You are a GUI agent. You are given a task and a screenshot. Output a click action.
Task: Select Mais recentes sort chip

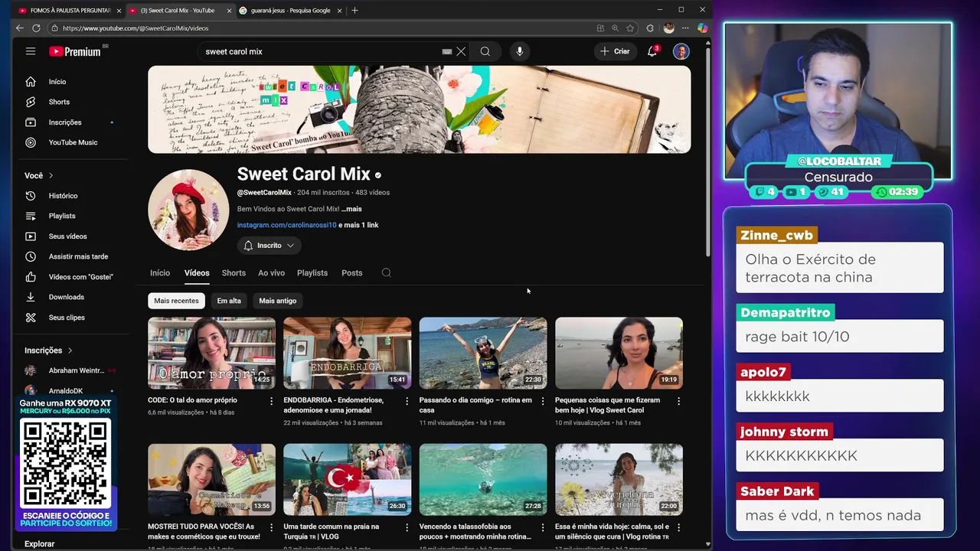[x=176, y=301]
